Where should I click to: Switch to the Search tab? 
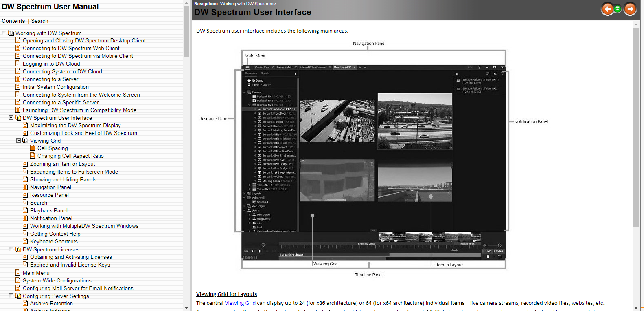coord(39,21)
